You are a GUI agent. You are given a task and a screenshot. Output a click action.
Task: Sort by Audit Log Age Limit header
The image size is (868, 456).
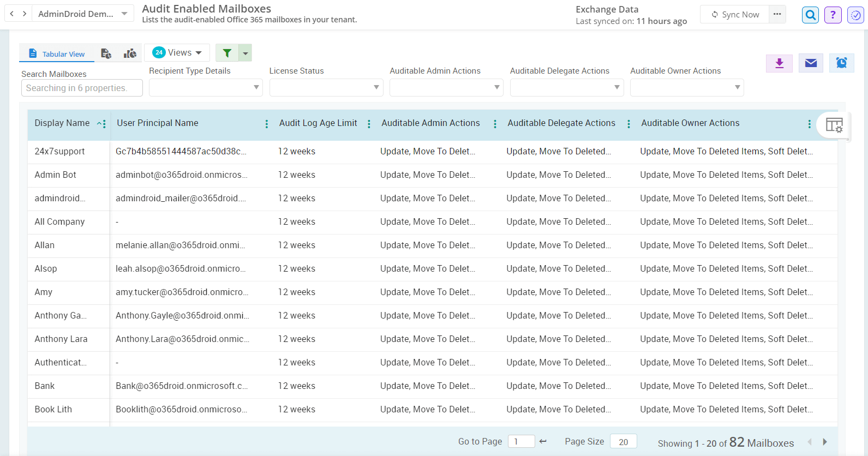tap(318, 123)
